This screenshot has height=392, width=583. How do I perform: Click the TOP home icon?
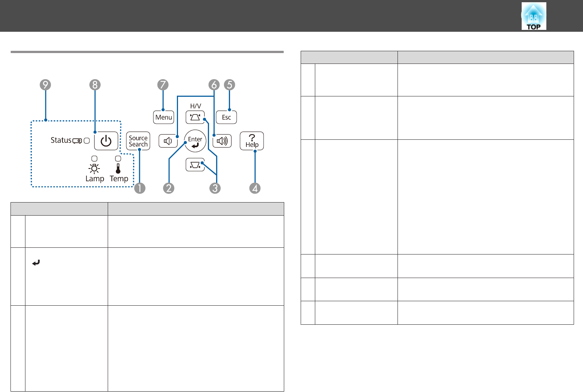click(x=534, y=16)
